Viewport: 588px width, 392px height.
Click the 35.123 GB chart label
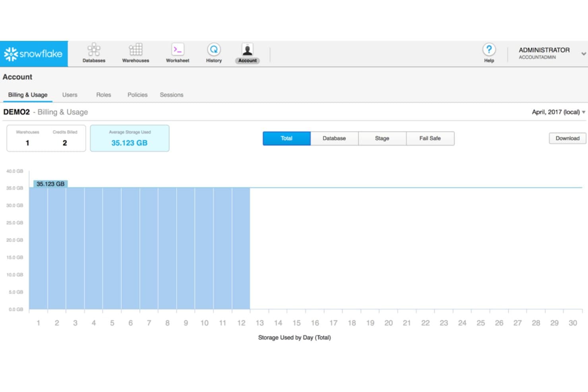[50, 184]
